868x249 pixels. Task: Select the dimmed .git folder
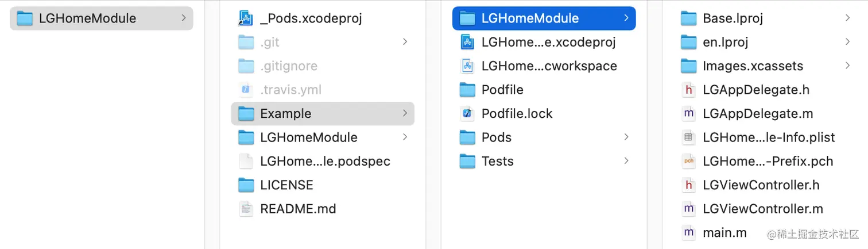(x=322, y=42)
